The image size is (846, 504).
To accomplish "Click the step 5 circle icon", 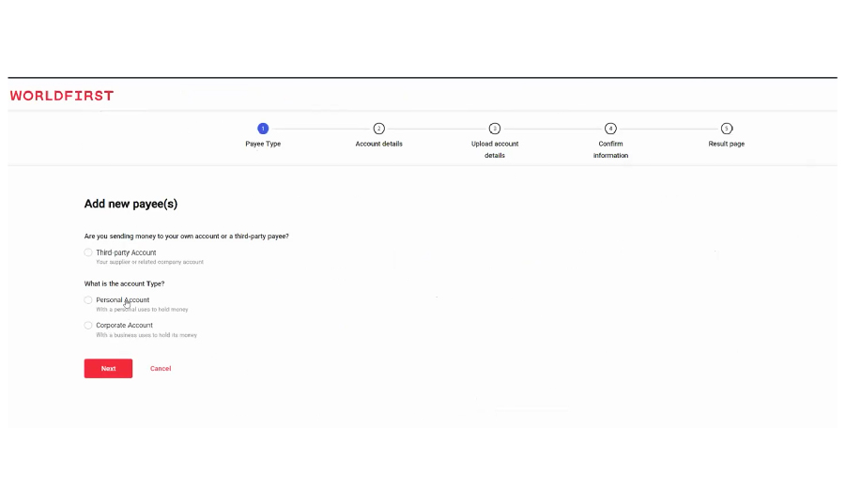I will (x=726, y=129).
